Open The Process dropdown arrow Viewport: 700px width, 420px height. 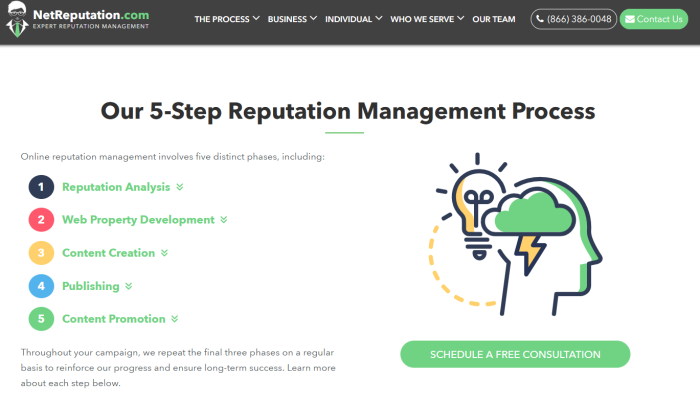[256, 19]
